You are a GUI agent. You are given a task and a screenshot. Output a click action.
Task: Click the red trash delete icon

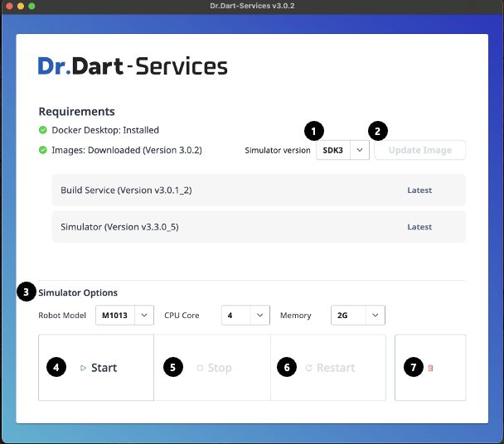pos(430,368)
